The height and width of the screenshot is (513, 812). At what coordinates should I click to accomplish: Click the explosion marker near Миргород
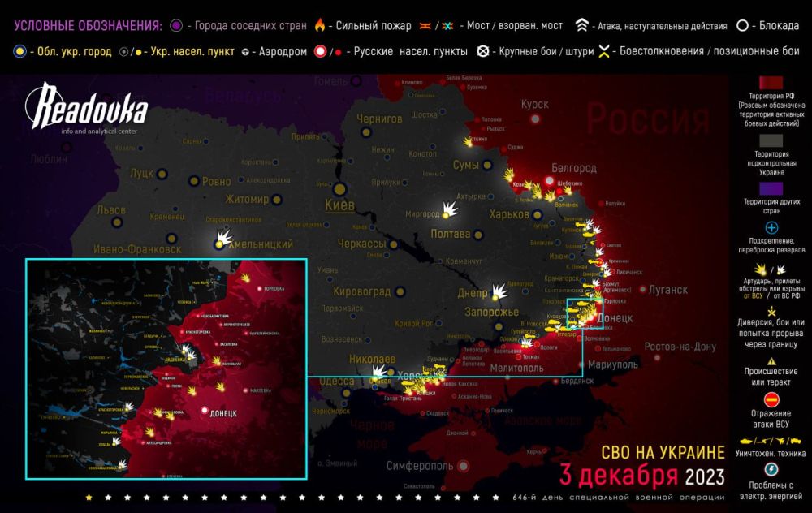pos(451,211)
